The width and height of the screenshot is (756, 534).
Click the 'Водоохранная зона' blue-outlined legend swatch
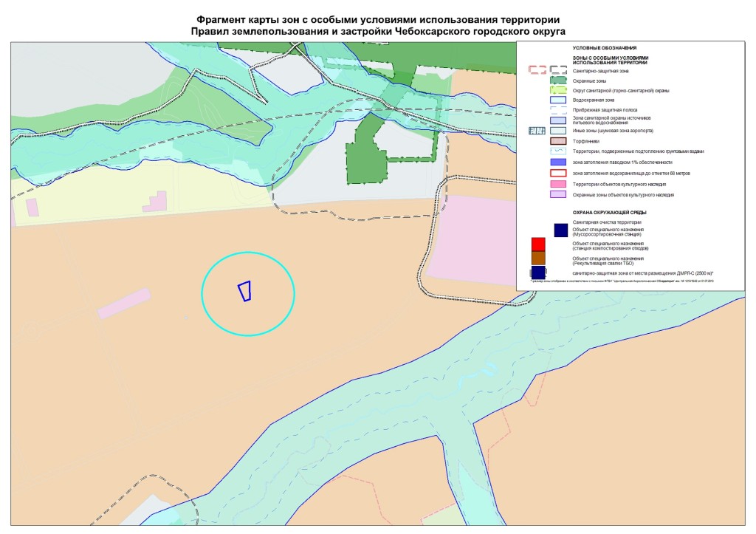[558, 100]
